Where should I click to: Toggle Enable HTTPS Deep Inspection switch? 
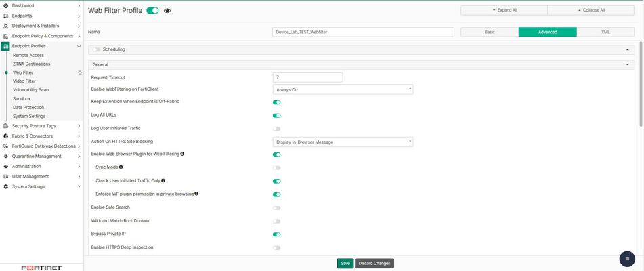pos(277,248)
